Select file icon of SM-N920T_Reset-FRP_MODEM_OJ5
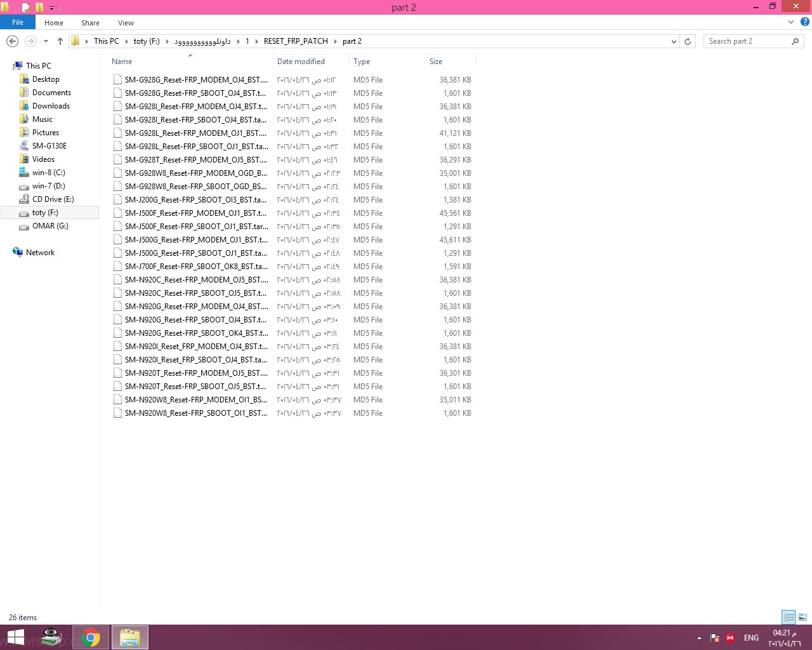812x650 pixels. [117, 373]
